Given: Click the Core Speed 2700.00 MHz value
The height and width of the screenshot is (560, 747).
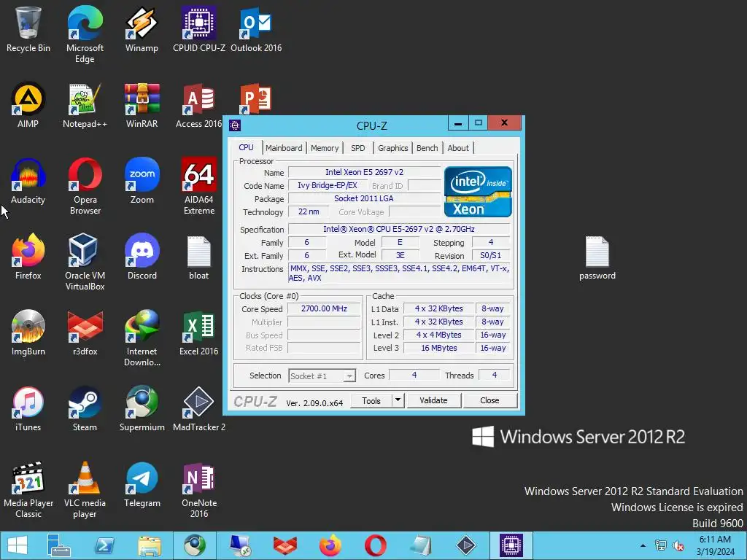Looking at the screenshot, I should click(324, 308).
